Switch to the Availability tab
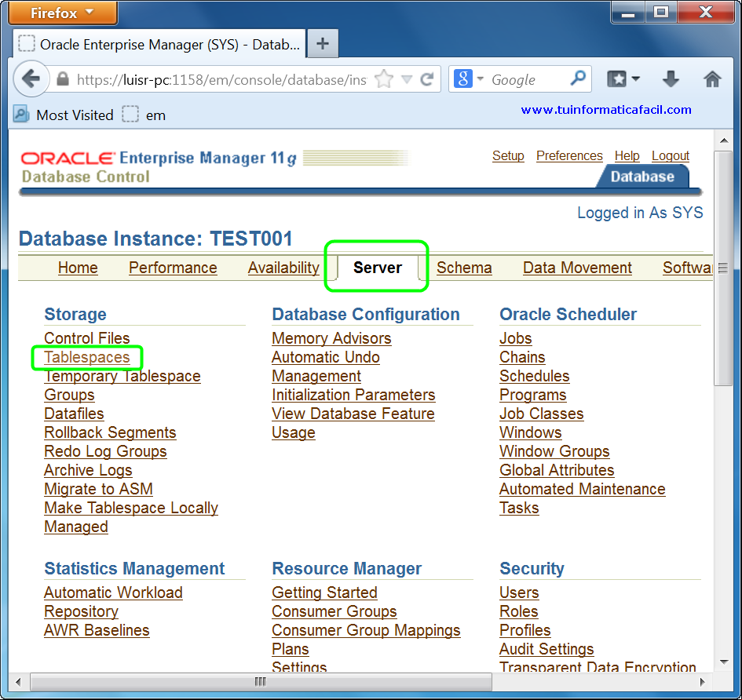This screenshot has height=700, width=742. (x=284, y=268)
